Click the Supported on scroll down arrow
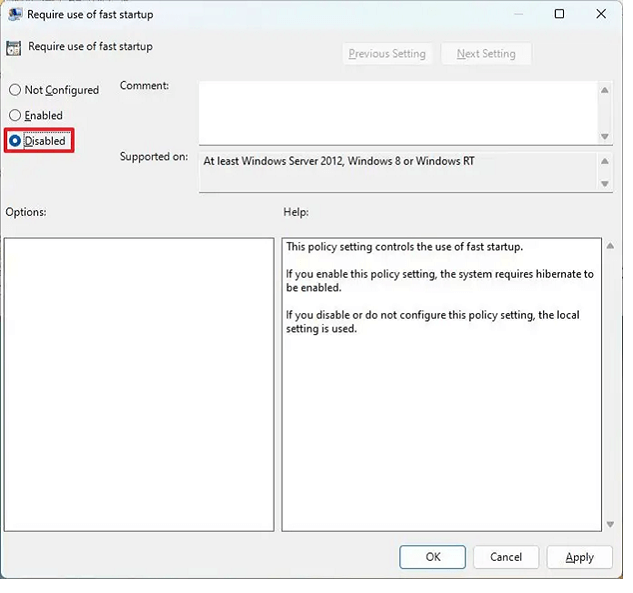The height and width of the screenshot is (593, 633). (x=605, y=183)
